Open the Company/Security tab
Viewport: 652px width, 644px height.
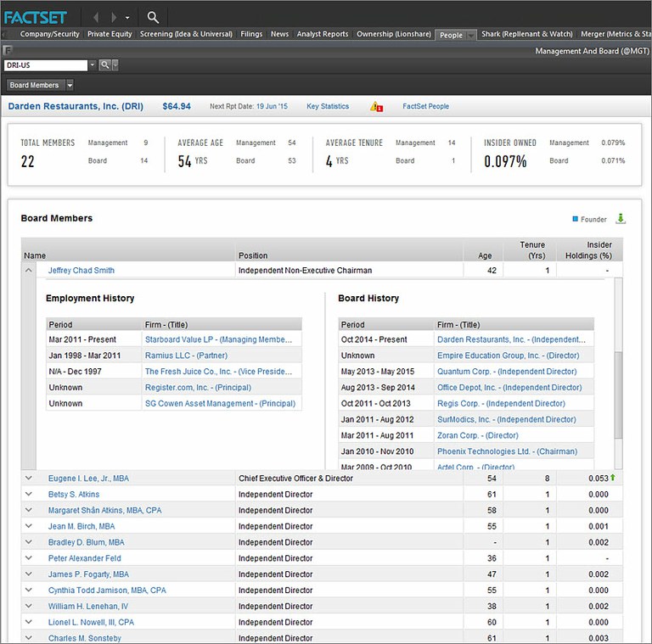49,34
